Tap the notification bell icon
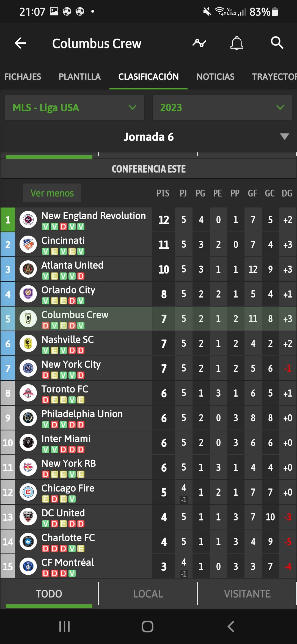Screen dimensions: 297x644 pos(237,43)
